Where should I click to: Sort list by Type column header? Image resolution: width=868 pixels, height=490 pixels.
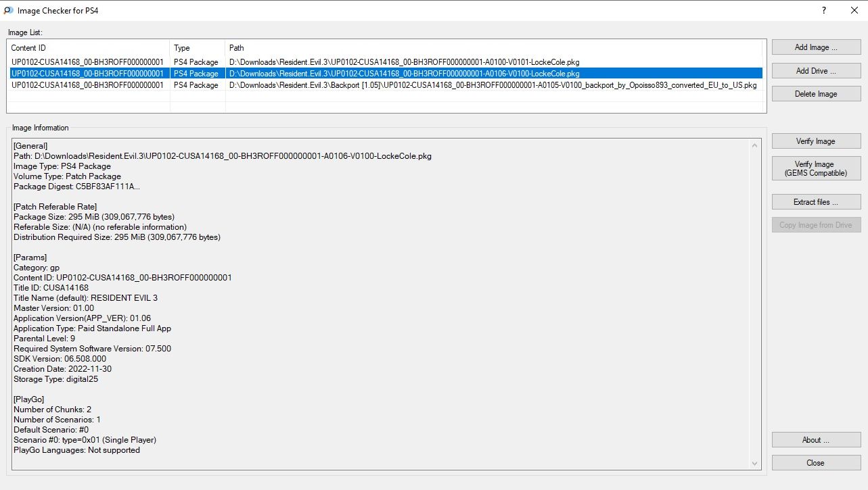(x=198, y=48)
